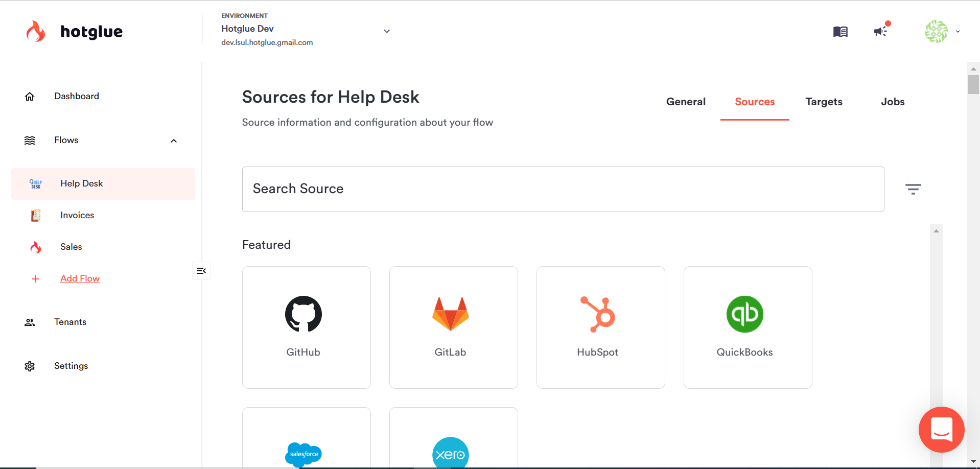
Task: Click the Hotglue Dev environment name
Action: 247,29
